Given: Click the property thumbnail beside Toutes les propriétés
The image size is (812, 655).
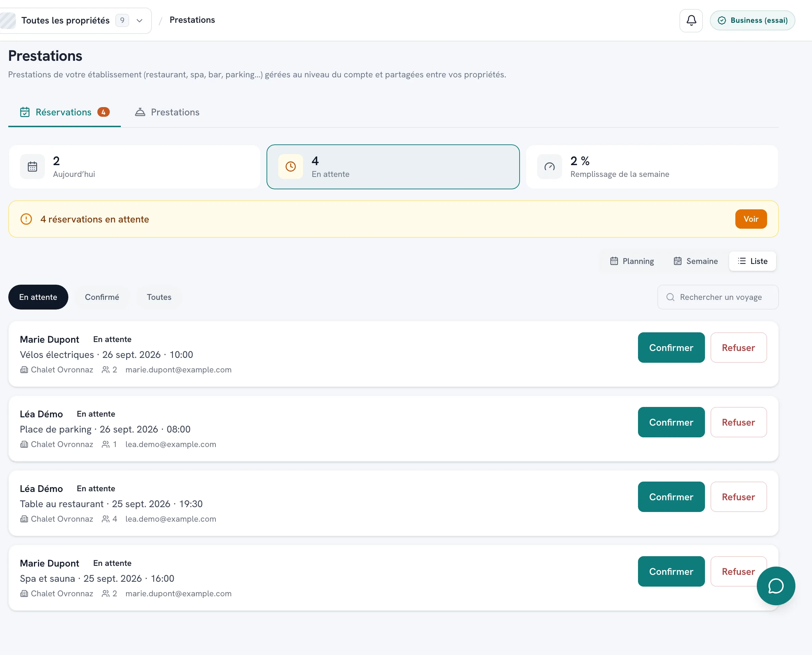Looking at the screenshot, I should click(8, 20).
